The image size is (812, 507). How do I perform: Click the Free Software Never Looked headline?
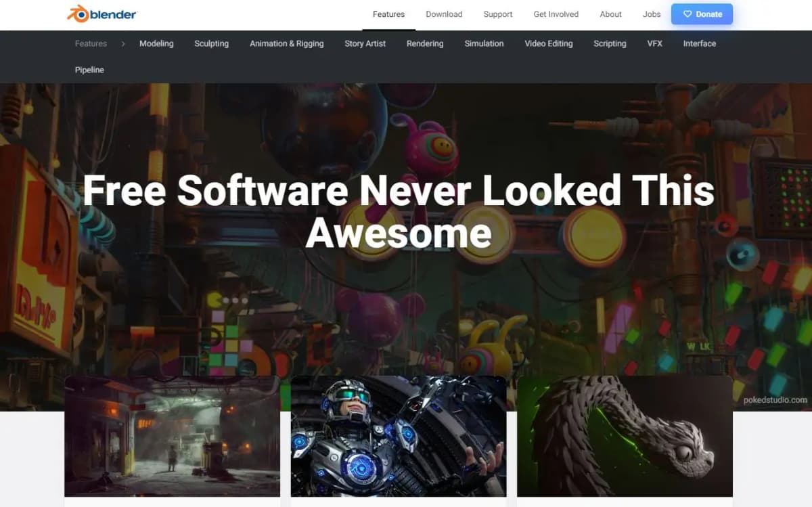[399, 211]
